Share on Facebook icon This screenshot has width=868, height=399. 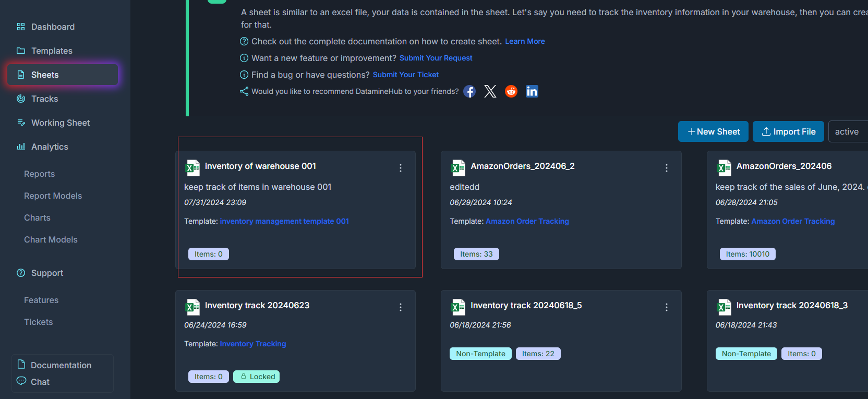tap(469, 91)
